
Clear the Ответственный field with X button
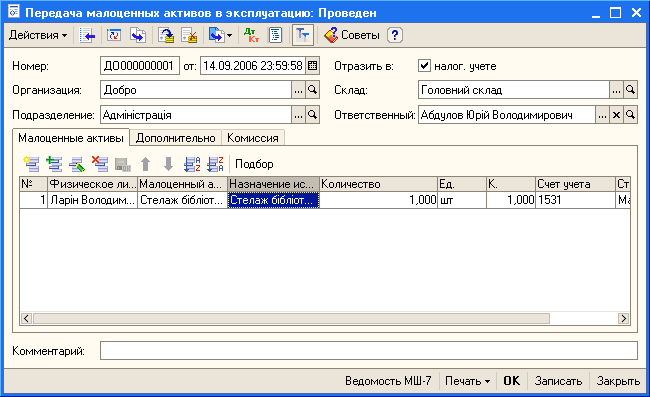coord(616,115)
